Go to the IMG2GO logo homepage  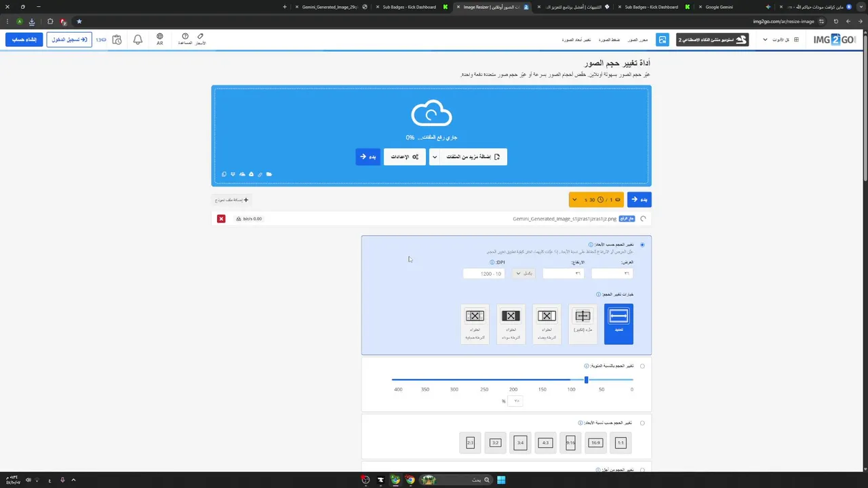pyautogui.click(x=835, y=40)
